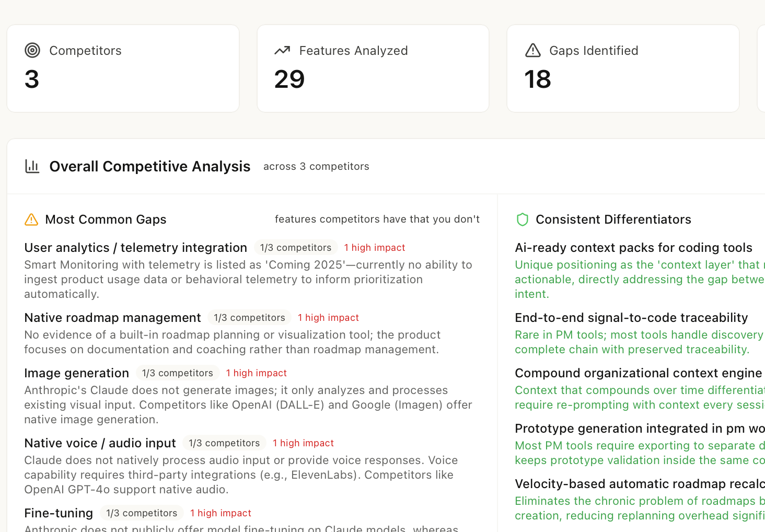Open the Gaps Identified card showing 18
The height and width of the screenshot is (532, 765).
(623, 68)
